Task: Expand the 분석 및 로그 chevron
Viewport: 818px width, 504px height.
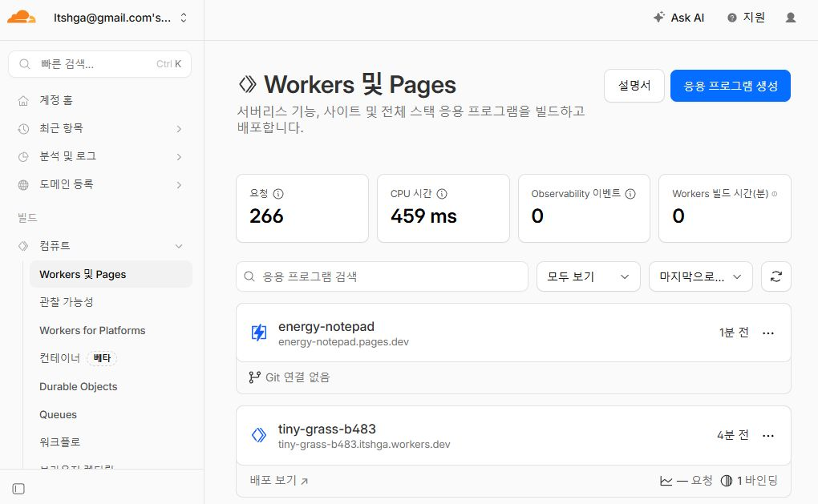Action: 179,157
